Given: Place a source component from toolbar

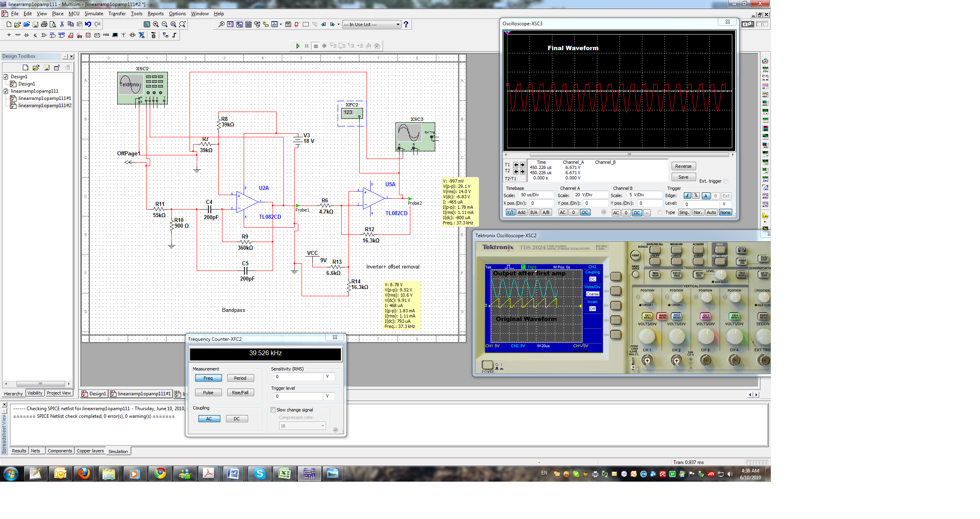Looking at the screenshot, I should [9, 35].
